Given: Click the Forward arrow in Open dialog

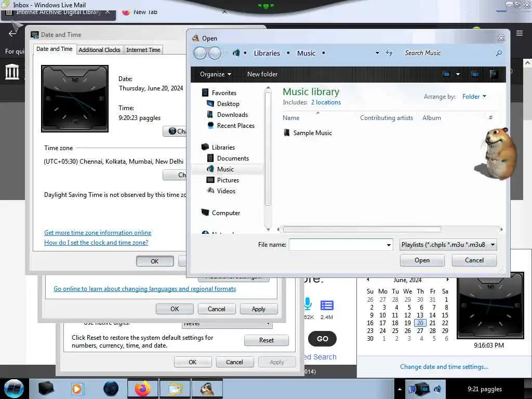Looking at the screenshot, I should point(215,54).
